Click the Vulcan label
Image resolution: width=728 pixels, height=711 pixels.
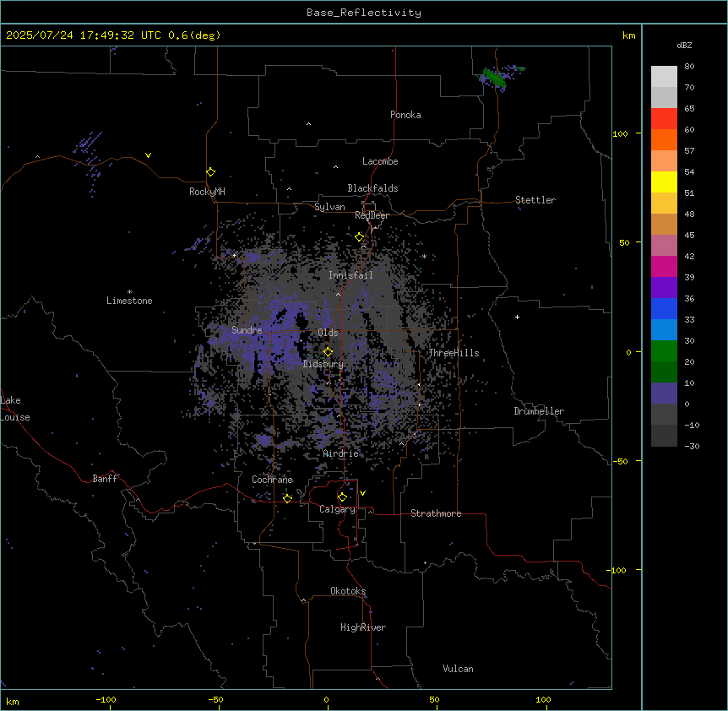click(x=458, y=669)
